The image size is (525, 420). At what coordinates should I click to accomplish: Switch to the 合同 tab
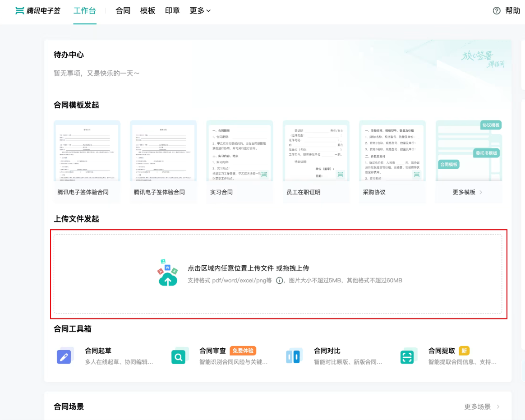pyautogui.click(x=123, y=11)
